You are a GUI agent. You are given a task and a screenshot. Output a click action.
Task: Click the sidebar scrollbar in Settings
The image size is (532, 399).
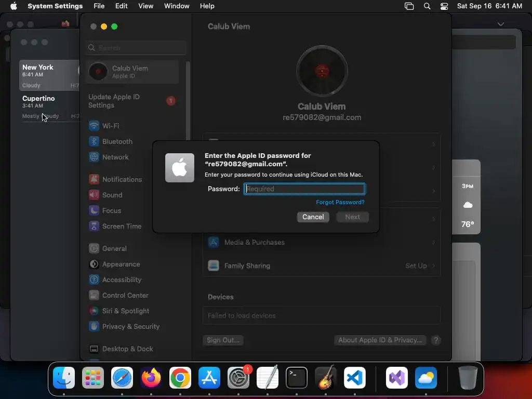pos(188,100)
